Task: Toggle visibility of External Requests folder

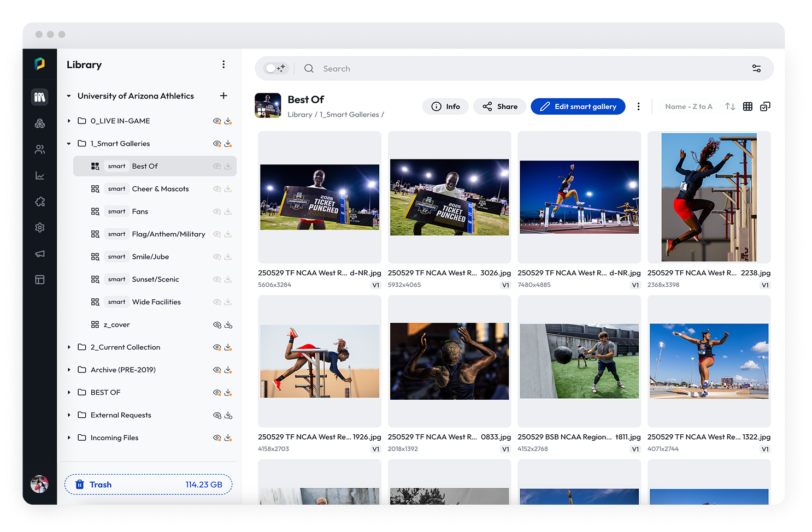Action: click(x=217, y=416)
